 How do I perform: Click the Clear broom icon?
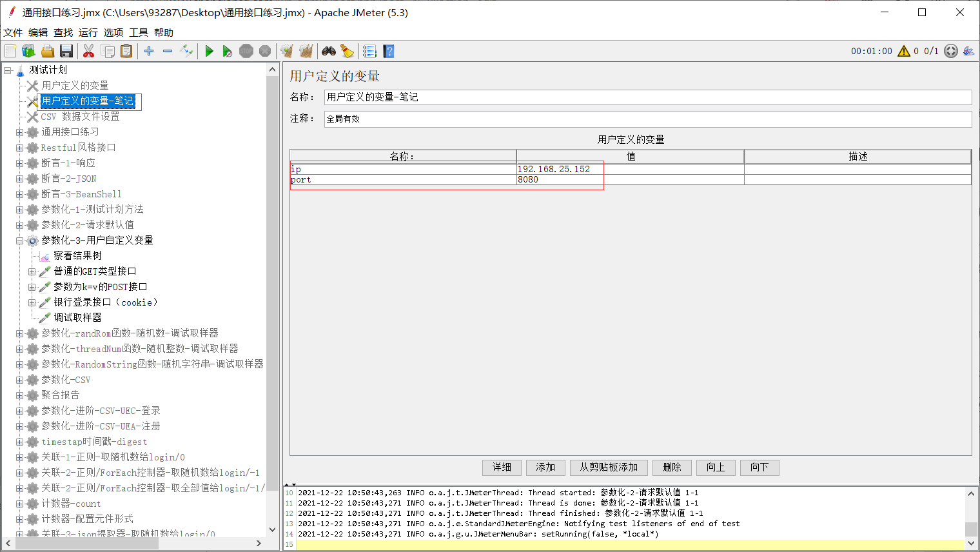(x=288, y=51)
